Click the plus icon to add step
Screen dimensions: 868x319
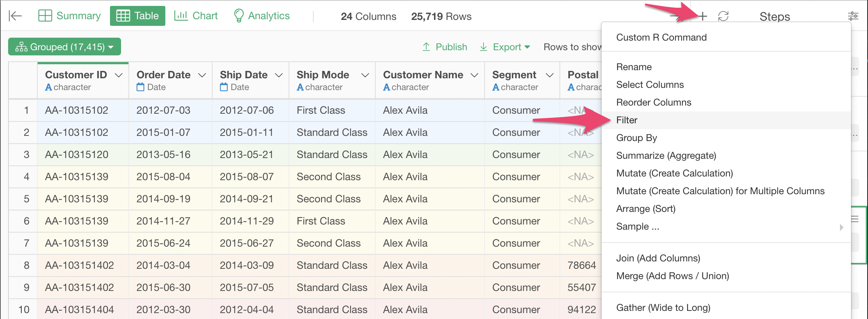coord(703,16)
